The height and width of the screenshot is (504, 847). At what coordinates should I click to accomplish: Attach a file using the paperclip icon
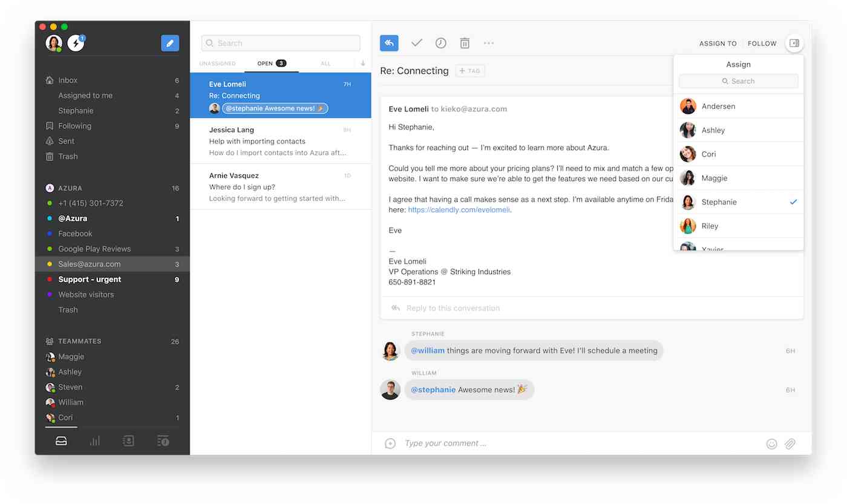click(x=790, y=443)
